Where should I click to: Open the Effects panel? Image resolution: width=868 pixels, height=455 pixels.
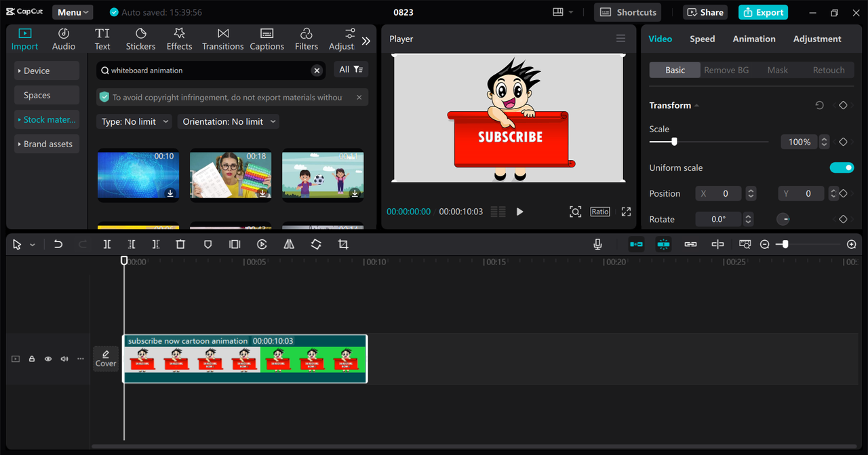pyautogui.click(x=179, y=39)
